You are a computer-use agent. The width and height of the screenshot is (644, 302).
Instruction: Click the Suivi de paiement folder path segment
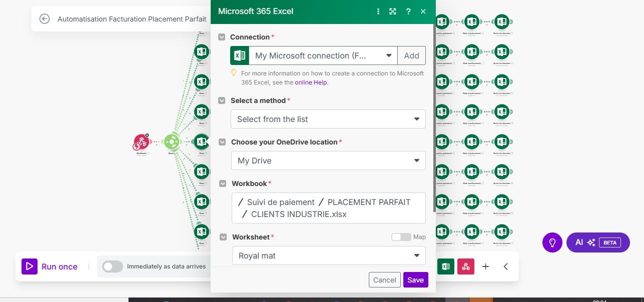(x=281, y=202)
